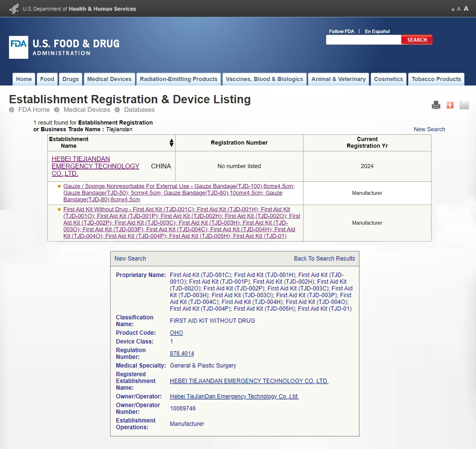Select the Radiation-Emitting Products tab
Viewport: 476px width, 449px height.
(x=179, y=79)
